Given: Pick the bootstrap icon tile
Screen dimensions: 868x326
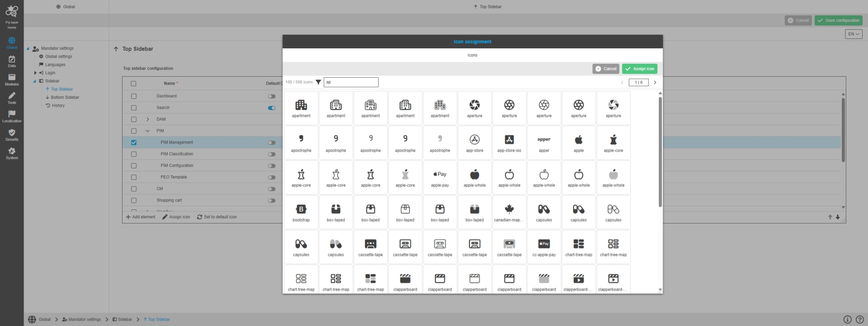Looking at the screenshot, I should pos(301,212).
